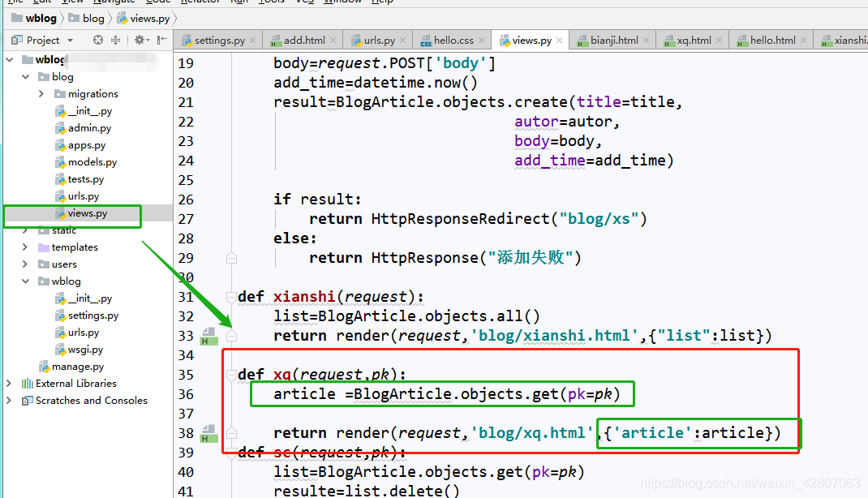Collapse the wblog root project node
The image size is (868, 498).
(10, 60)
